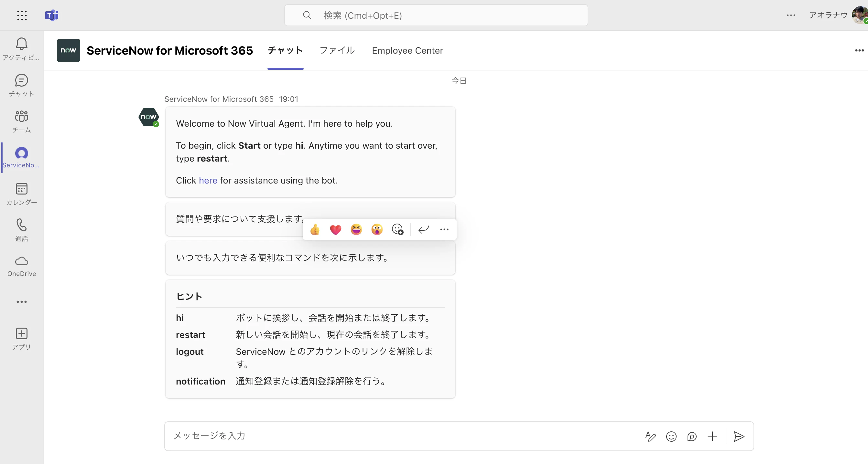The image size is (868, 464).
Task: Open more reactions picker
Action: point(397,229)
